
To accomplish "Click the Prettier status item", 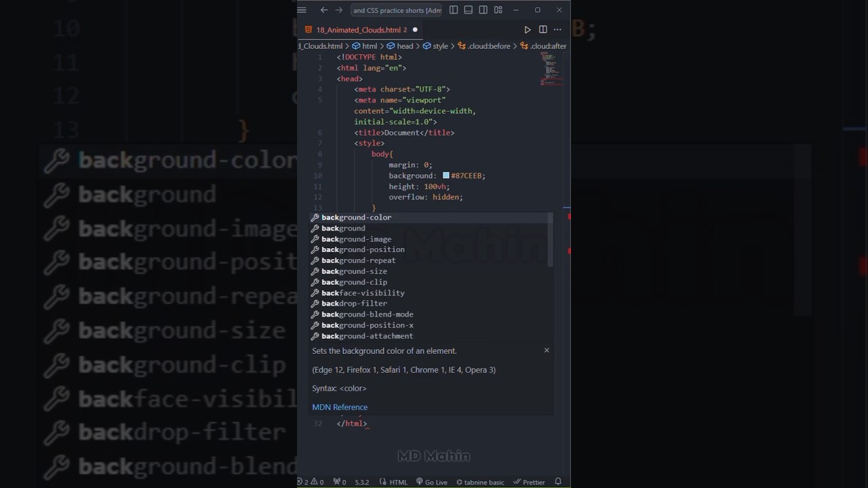I will 529,482.
